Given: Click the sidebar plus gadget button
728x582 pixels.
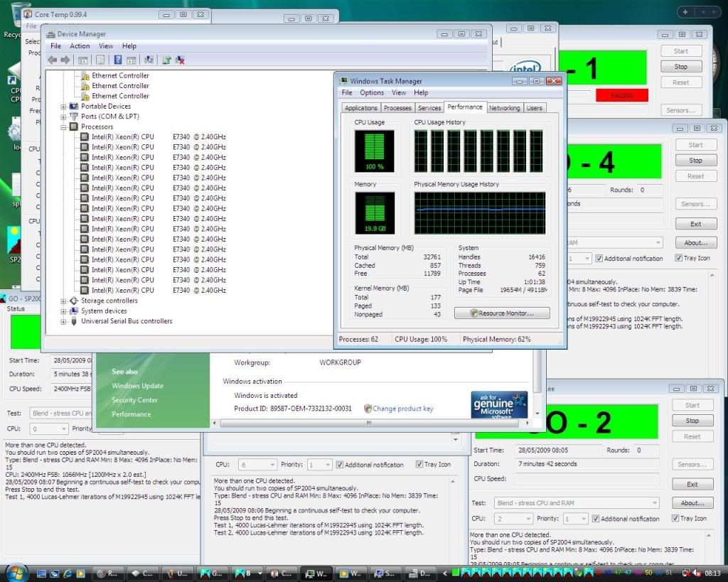Looking at the screenshot, I should [x=685, y=12].
